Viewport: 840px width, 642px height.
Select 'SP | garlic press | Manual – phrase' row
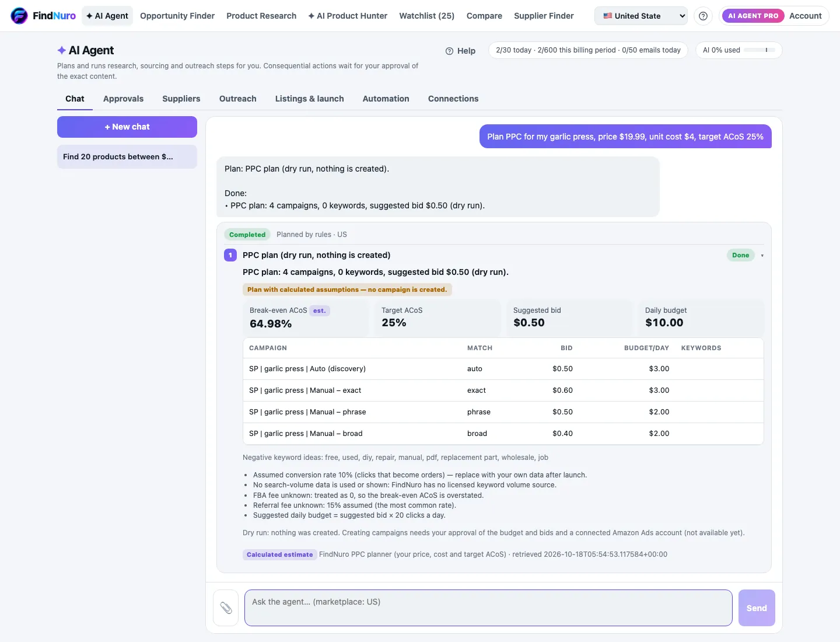click(503, 412)
